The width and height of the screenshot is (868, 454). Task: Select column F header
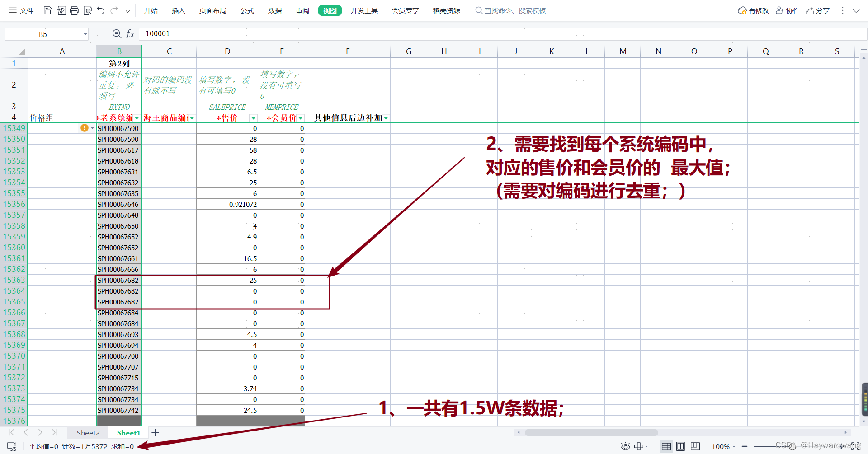point(348,51)
